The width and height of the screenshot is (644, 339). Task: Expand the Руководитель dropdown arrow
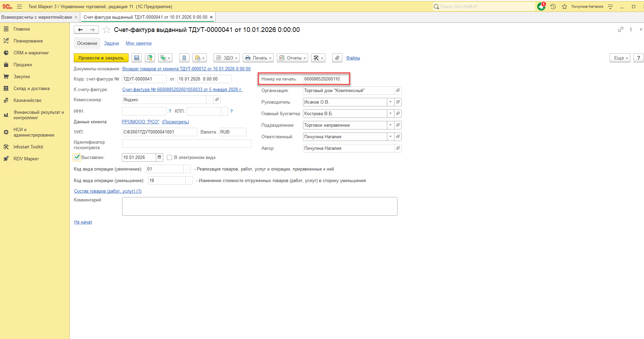pos(390,102)
